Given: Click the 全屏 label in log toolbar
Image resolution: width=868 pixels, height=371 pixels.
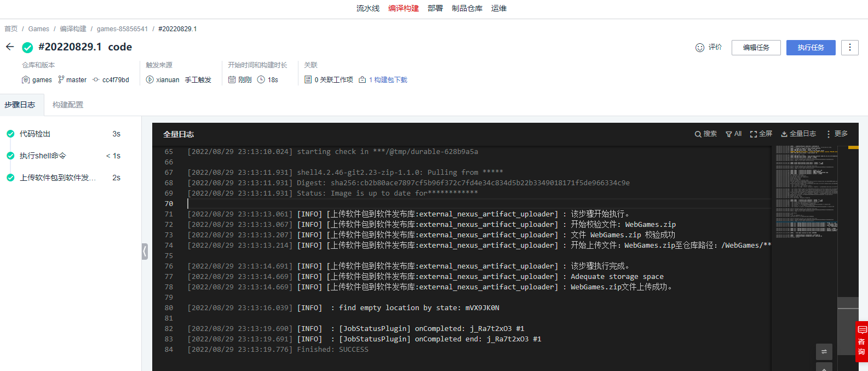Looking at the screenshot, I should coord(766,134).
